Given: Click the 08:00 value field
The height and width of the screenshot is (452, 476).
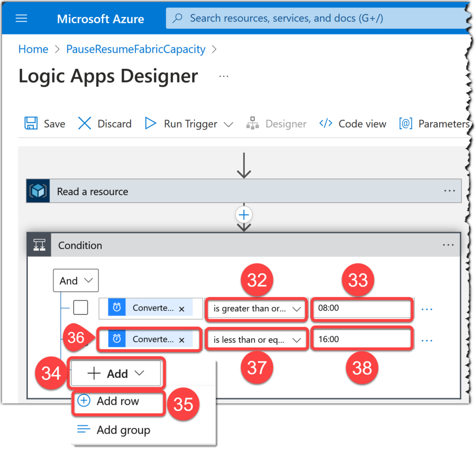Looking at the screenshot, I should pyautogui.click(x=362, y=308).
